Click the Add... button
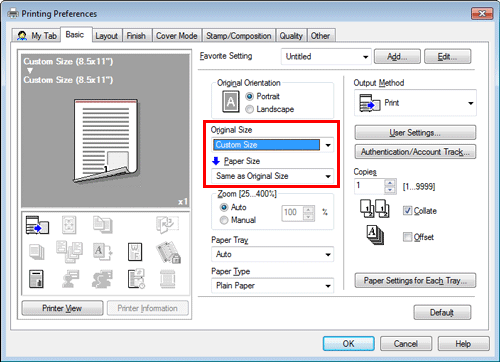The image size is (500, 362). point(397,56)
